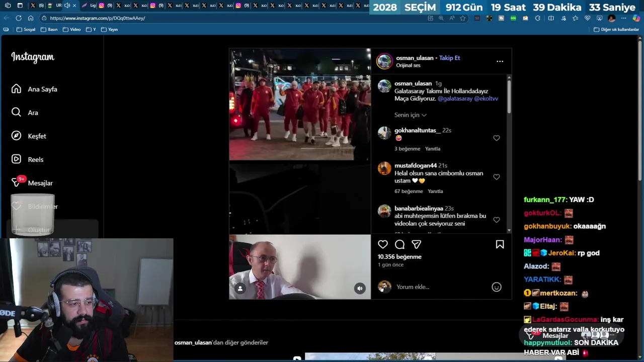Click the zoom magnifier icon in address bar
644x362 pixels.
coord(441,18)
